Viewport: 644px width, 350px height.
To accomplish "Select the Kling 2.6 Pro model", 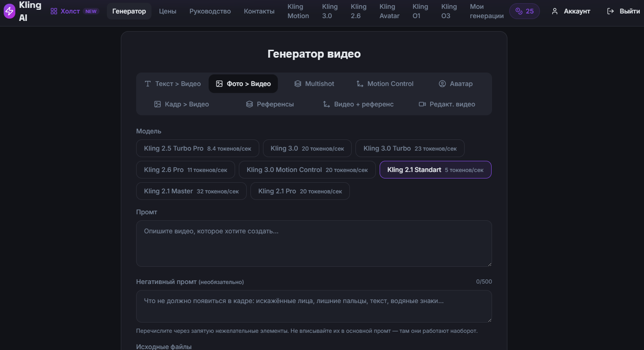I will 185,170.
